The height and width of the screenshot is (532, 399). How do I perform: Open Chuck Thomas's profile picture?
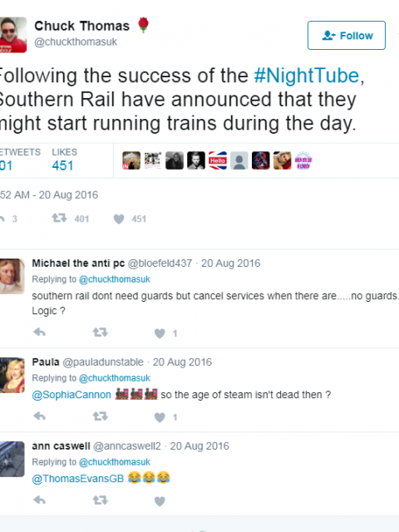pos(13,35)
